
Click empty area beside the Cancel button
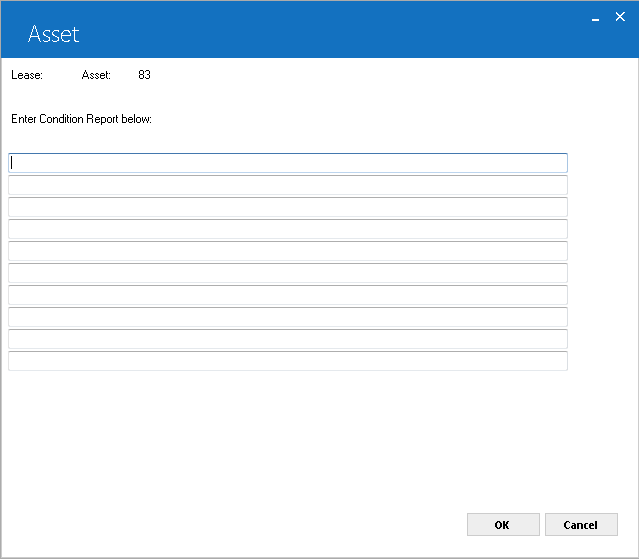[x=628, y=525]
